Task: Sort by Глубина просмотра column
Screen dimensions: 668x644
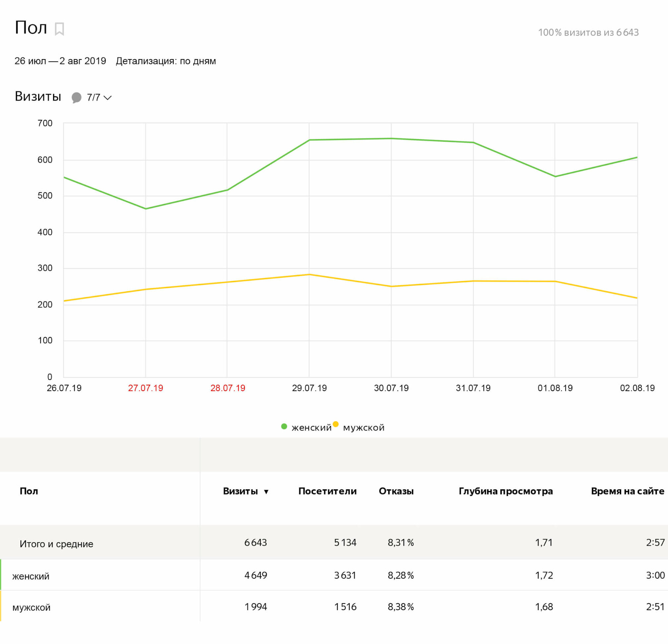Action: pyautogui.click(x=505, y=491)
